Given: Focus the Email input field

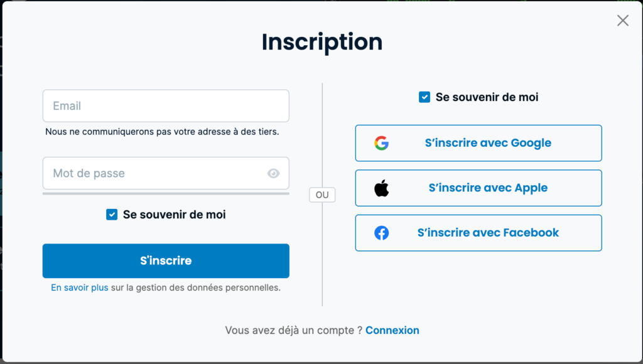Looking at the screenshot, I should click(166, 106).
